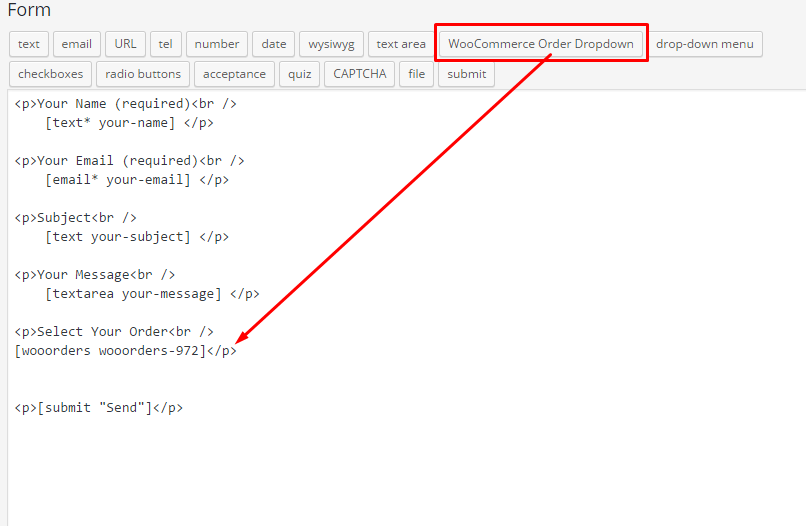The height and width of the screenshot is (526, 806).
Task: Insert a file upload tag
Action: [x=416, y=74]
